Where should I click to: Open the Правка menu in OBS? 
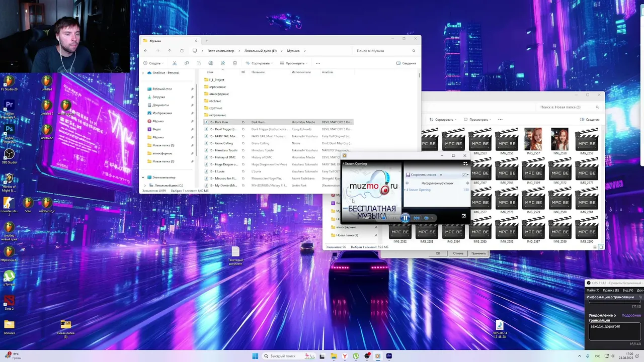click(611, 290)
